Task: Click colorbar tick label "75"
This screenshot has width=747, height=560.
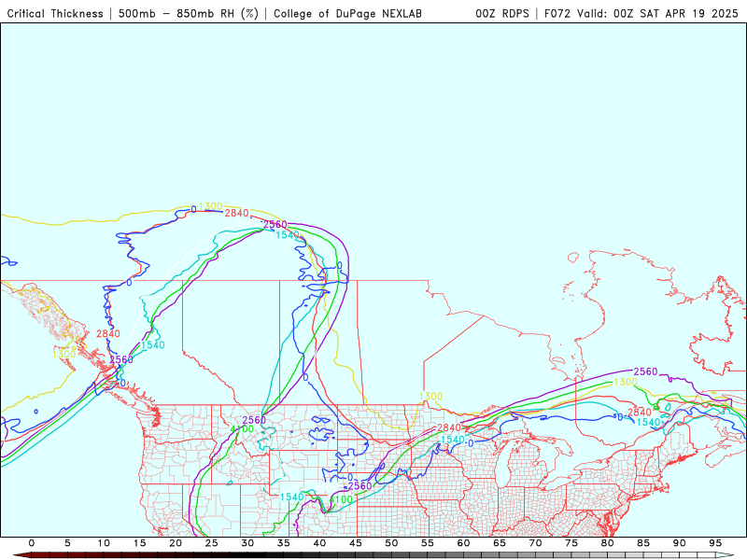Action: point(571,543)
